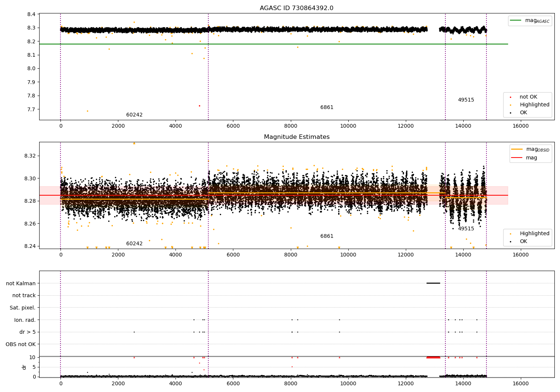Click the 'dr' axis label
This screenshot has height=392, width=560.
(24, 367)
